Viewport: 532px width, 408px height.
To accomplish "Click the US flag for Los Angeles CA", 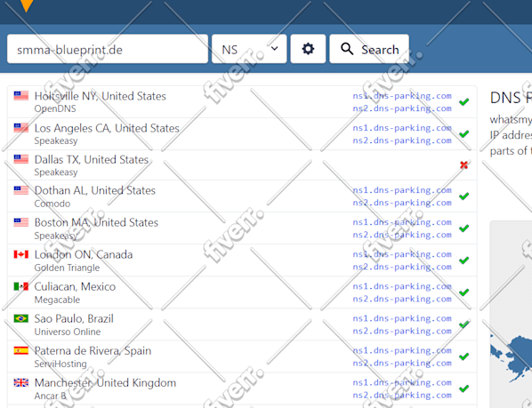I will coord(21,127).
